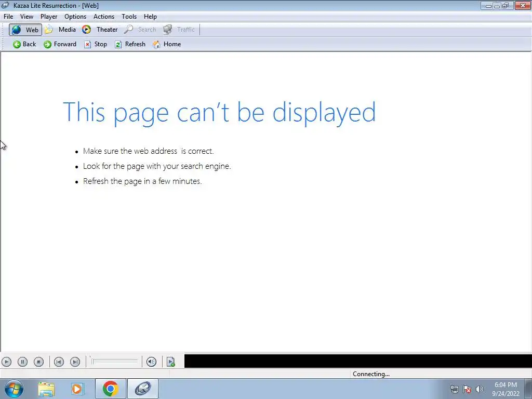The height and width of the screenshot is (399, 532).
Task: Switch to the Web view
Action: [x=25, y=30]
